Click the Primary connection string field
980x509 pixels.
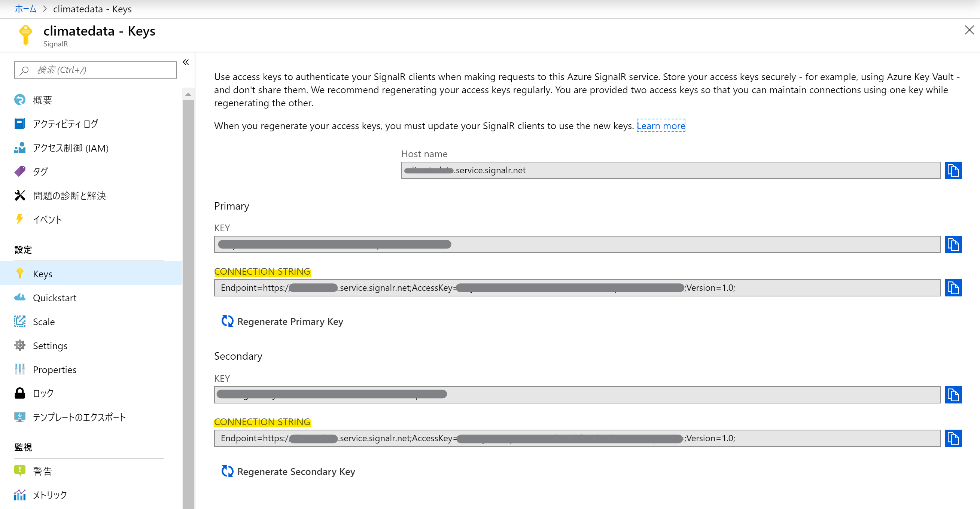coord(577,287)
